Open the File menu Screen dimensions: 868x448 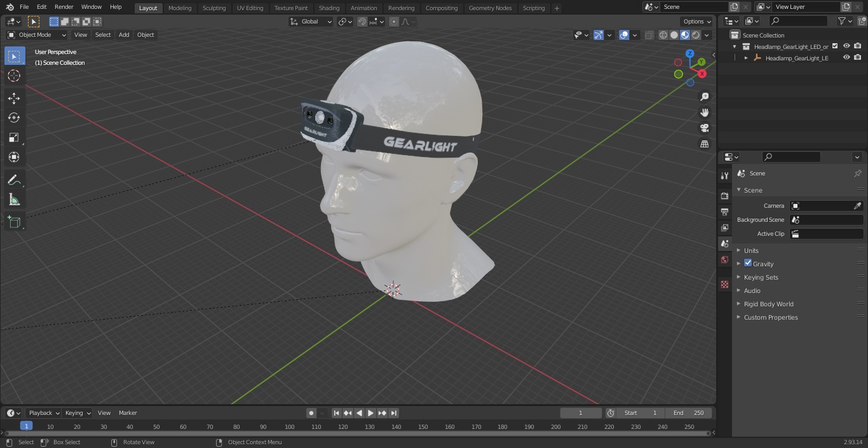point(24,7)
